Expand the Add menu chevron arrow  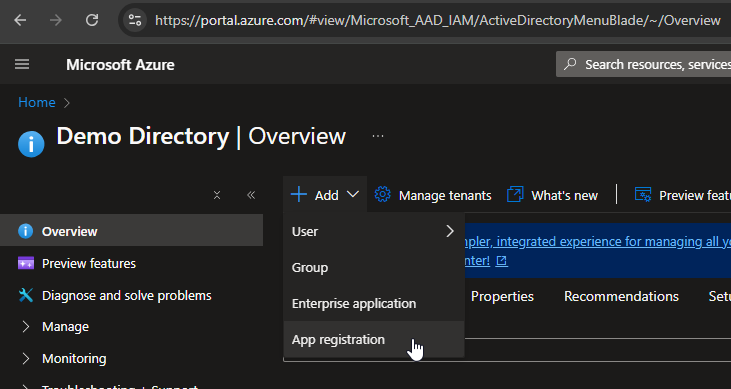coord(353,194)
